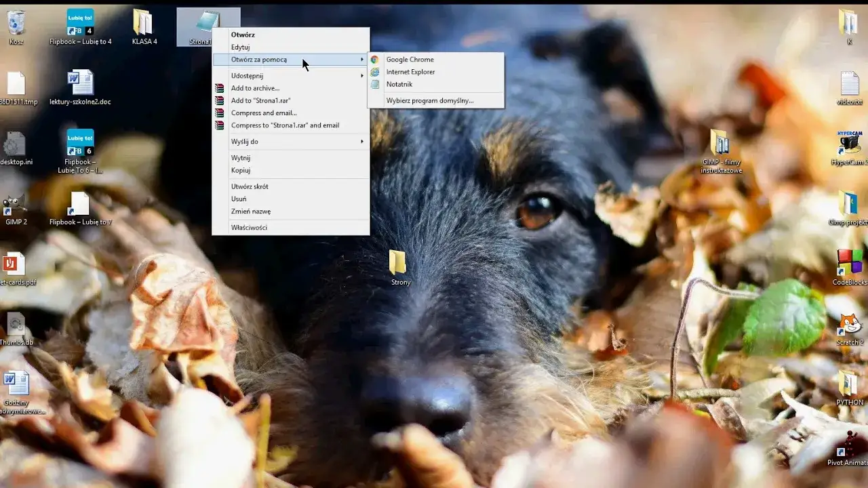Image resolution: width=868 pixels, height=488 pixels.
Task: Open file with Notatnik
Action: pos(399,84)
